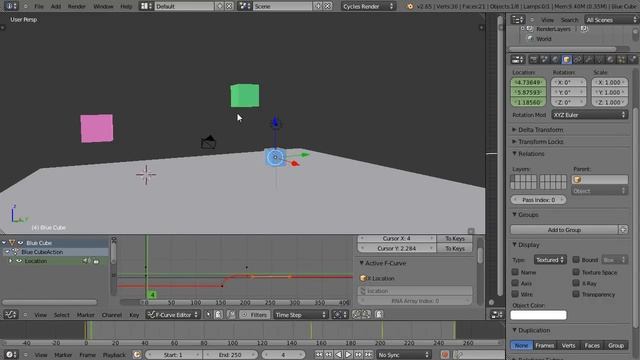The image size is (640, 360).
Task: Click the green frame 4 marker
Action: (x=152, y=295)
